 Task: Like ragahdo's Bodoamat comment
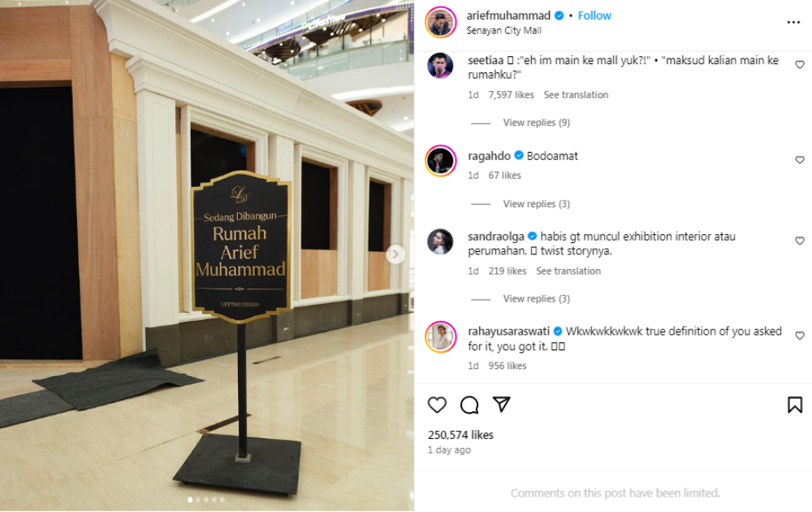[800, 160]
